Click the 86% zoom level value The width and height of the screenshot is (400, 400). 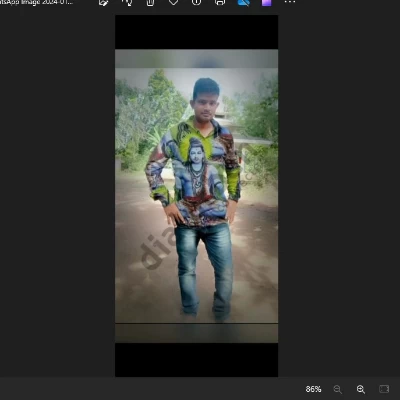[313, 389]
